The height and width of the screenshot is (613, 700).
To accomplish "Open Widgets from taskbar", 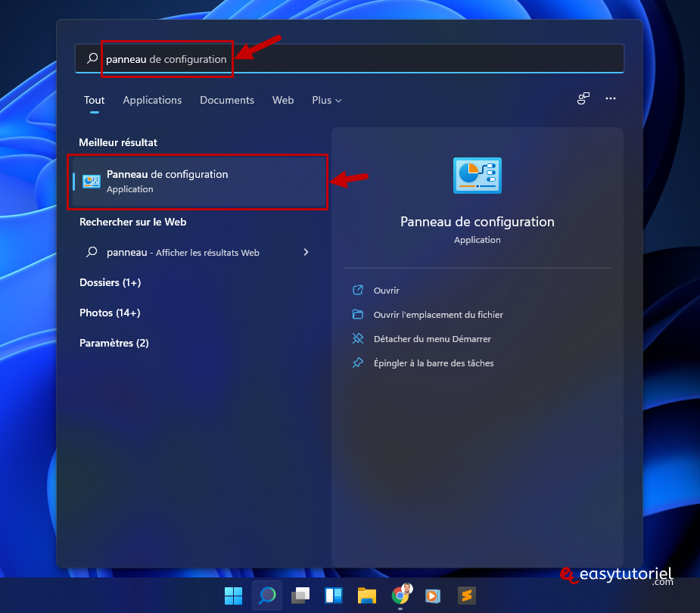I will tap(334, 596).
